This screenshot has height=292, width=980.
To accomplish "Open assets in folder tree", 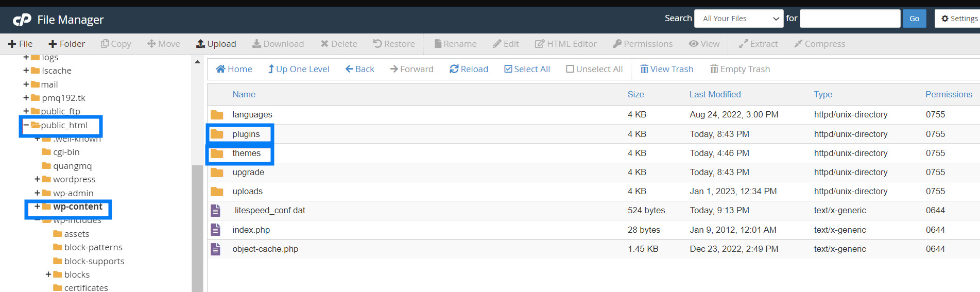I will [x=77, y=234].
